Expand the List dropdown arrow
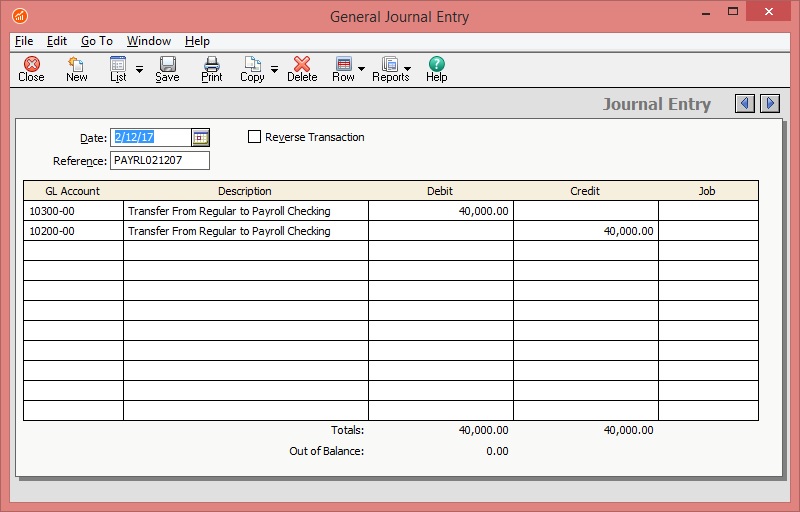This screenshot has height=512, width=800. click(139, 70)
